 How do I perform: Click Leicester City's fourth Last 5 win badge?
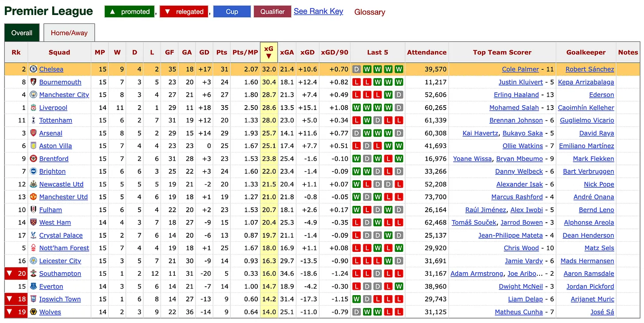pos(388,261)
